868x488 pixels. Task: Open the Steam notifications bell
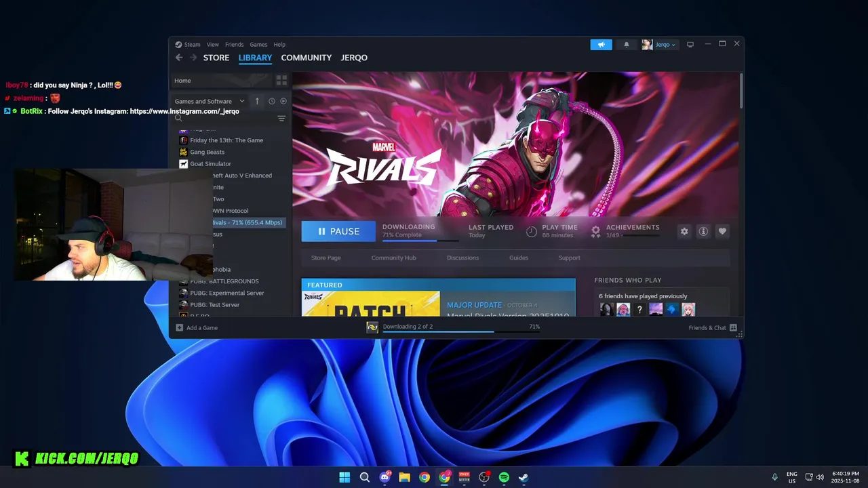click(626, 45)
